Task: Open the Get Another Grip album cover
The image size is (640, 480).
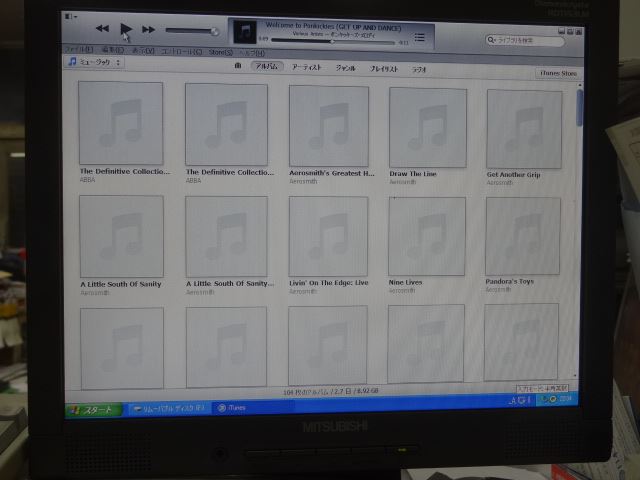Action: pyautogui.click(x=524, y=129)
